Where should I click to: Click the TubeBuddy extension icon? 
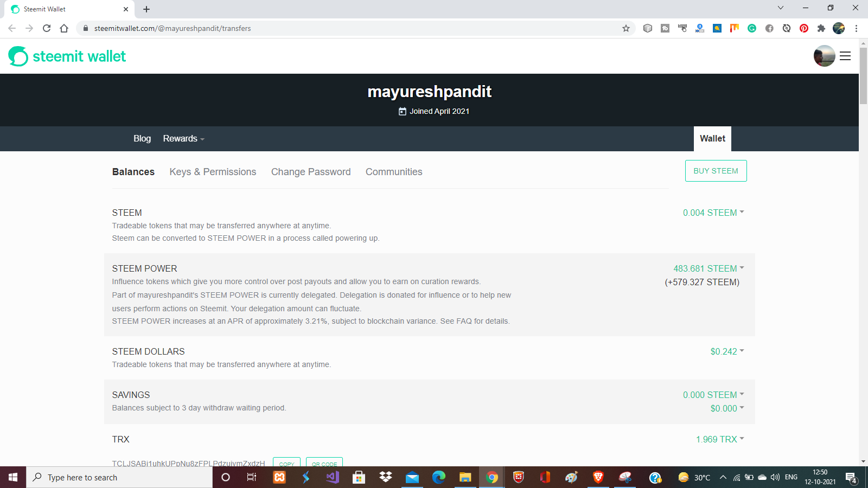(665, 28)
